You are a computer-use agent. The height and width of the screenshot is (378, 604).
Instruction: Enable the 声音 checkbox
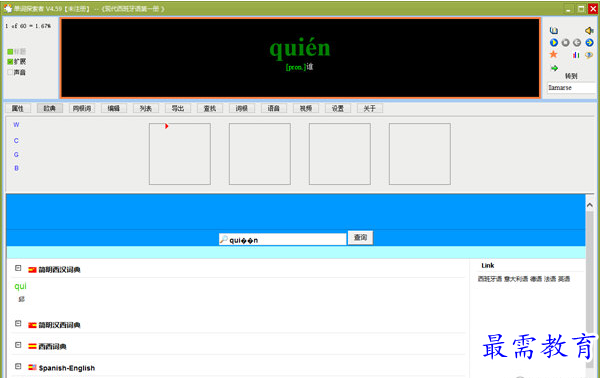click(x=10, y=72)
